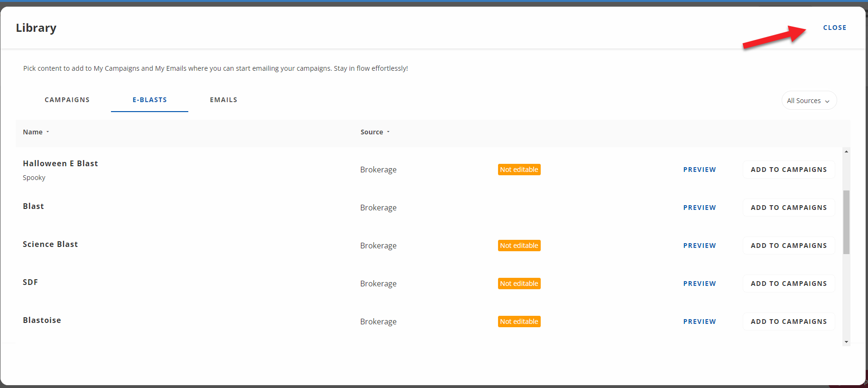Preview the SDF e-blast
This screenshot has height=388, width=868.
699,284
